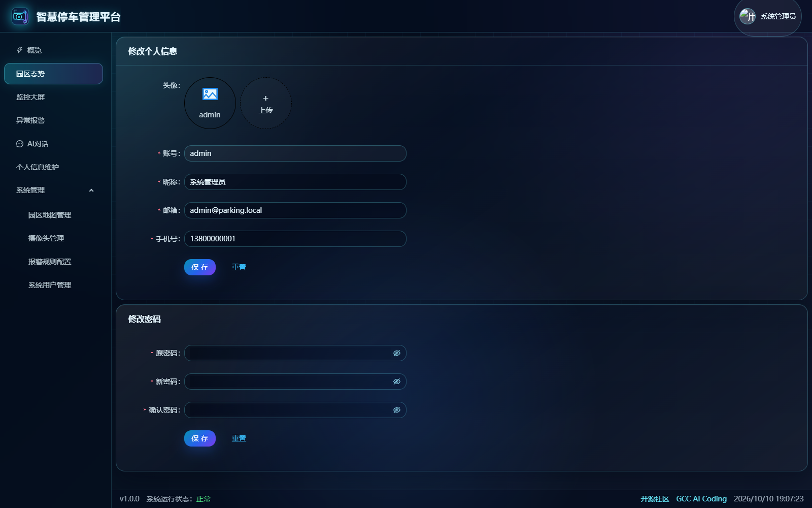Select 园区态势 in the sidebar
This screenshot has width=812, height=508.
pos(53,74)
